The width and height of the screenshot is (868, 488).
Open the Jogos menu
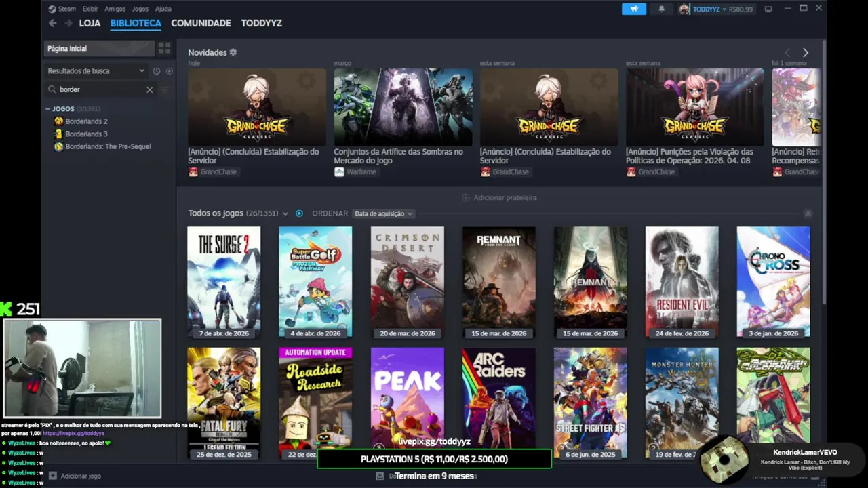[140, 9]
